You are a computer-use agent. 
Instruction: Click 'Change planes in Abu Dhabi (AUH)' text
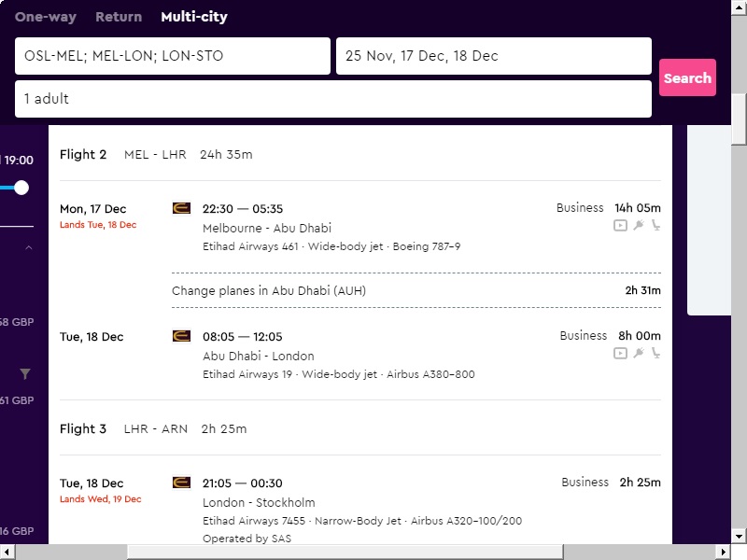269,291
